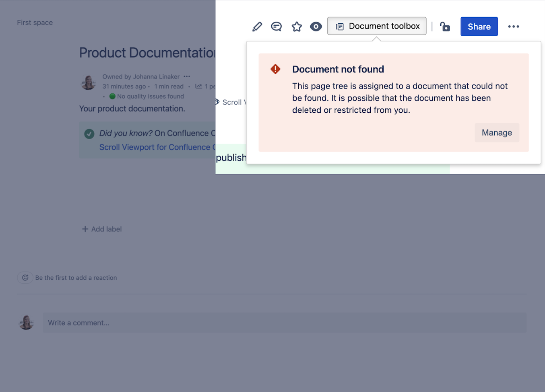Open inline comments via the speech bubble icon
The width and height of the screenshot is (545, 392).
(277, 26)
